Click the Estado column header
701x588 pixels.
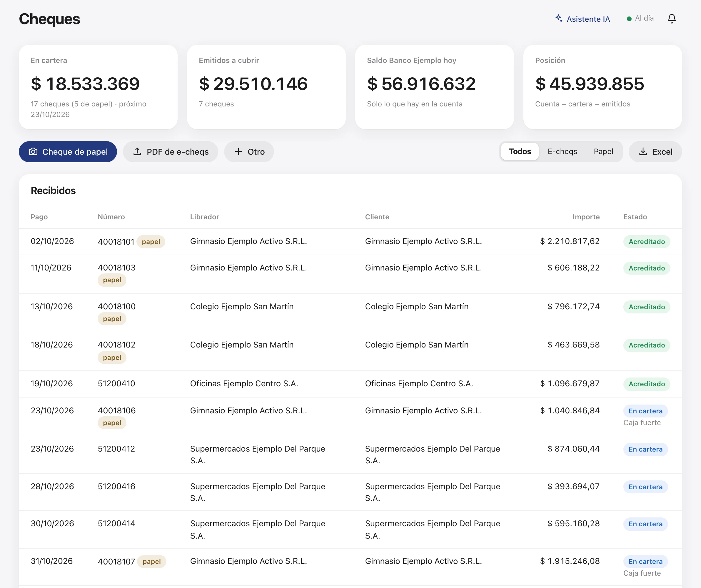click(635, 217)
